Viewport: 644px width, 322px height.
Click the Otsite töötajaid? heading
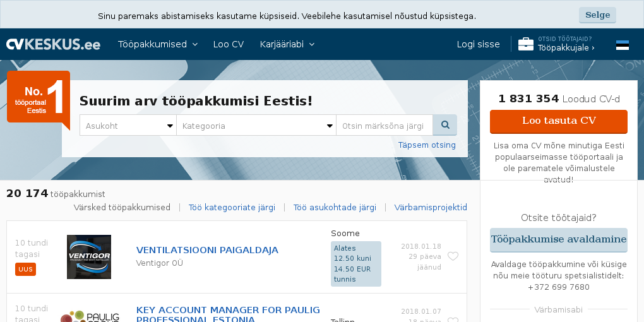559,218
